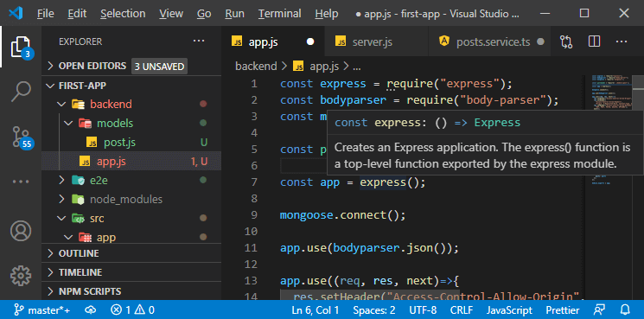Viewport: 644px width, 319px height.
Task: Open the Terminal menu
Action: (x=280, y=14)
